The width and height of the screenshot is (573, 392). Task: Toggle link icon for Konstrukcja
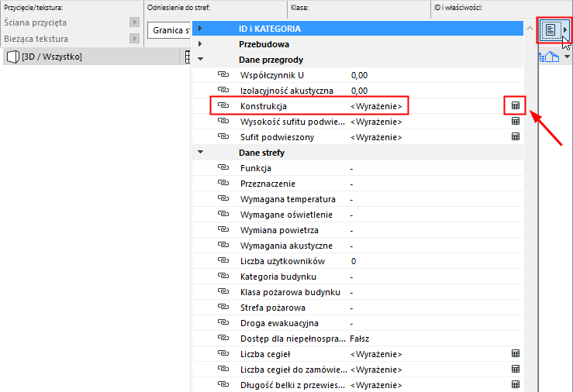coord(223,105)
